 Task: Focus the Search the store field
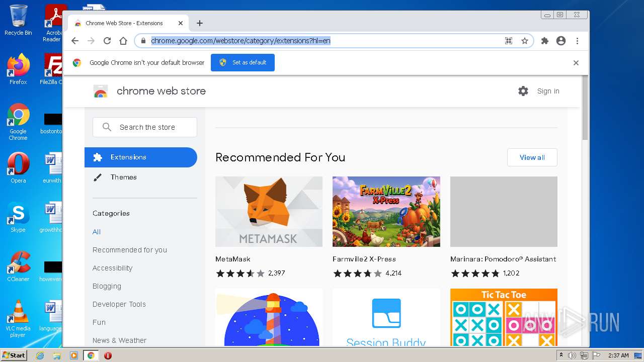click(x=145, y=127)
